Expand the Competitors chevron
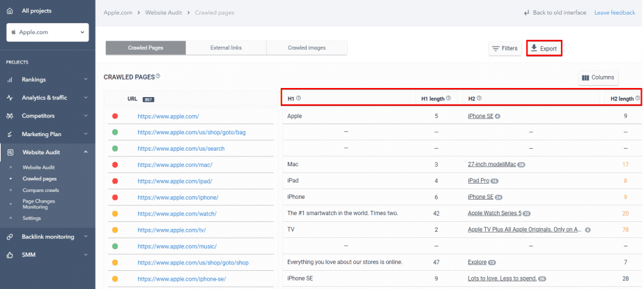This screenshot has width=644, height=289. [x=86, y=116]
